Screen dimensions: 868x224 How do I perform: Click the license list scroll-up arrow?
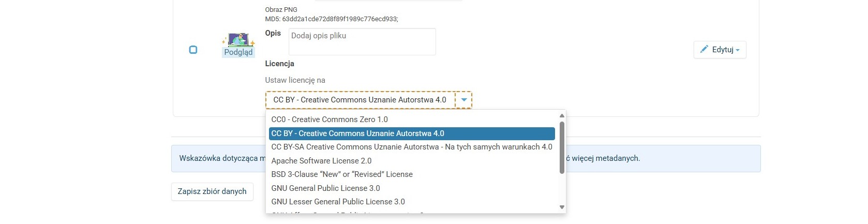(x=562, y=116)
